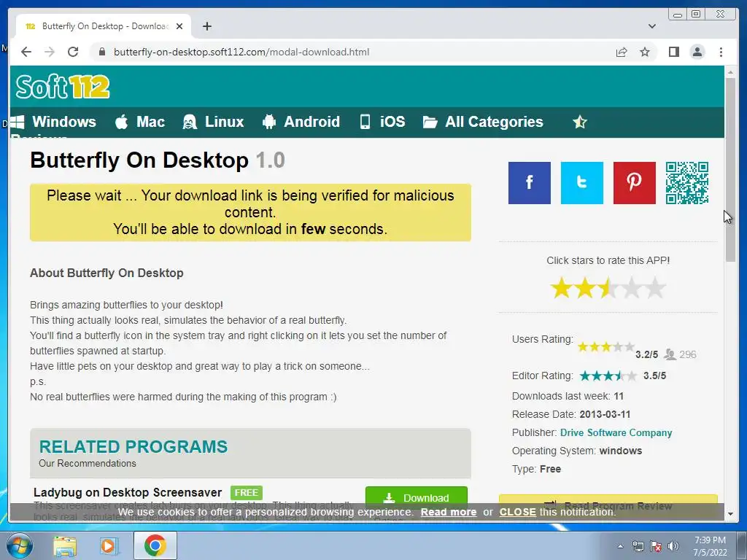Open volume tray icon
747x560 pixels.
(673, 546)
